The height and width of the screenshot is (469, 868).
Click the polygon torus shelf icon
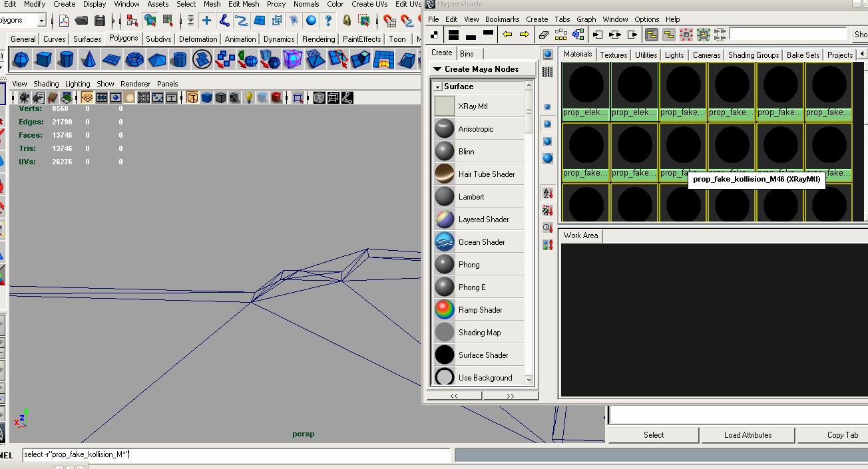tap(134, 60)
